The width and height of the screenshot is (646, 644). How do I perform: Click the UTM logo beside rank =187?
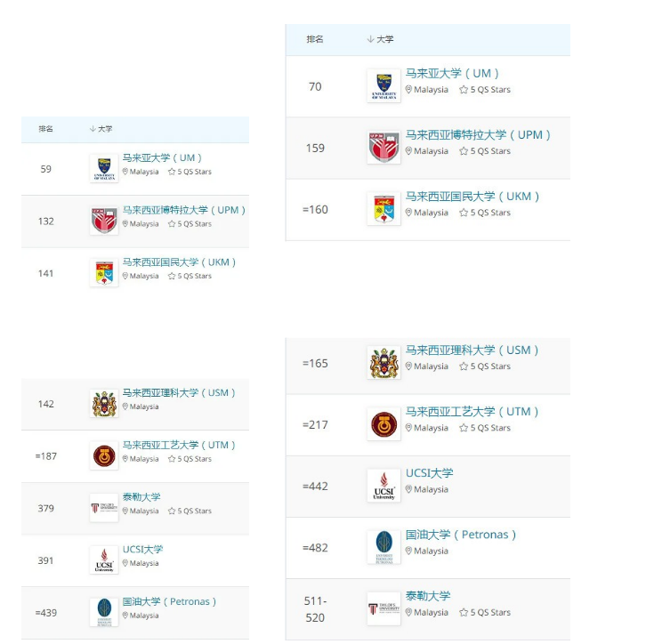[x=104, y=456]
